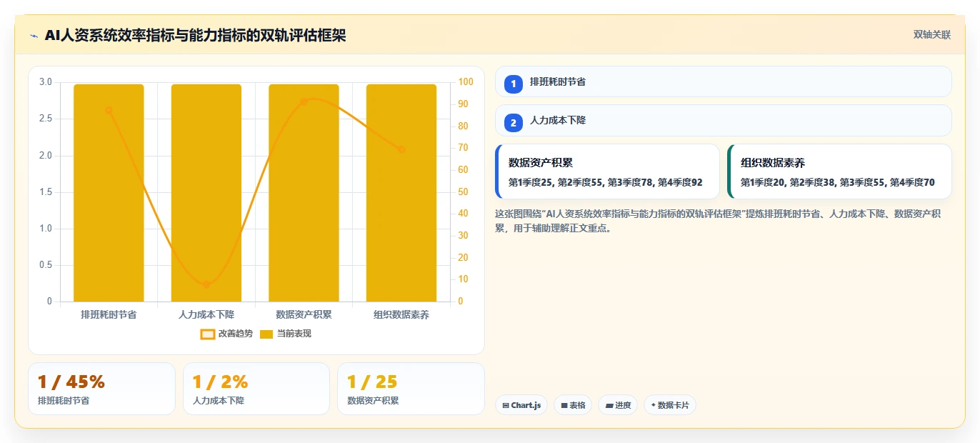The height and width of the screenshot is (443, 980).
Task: Select the 进度 tag
Action: [x=618, y=405]
